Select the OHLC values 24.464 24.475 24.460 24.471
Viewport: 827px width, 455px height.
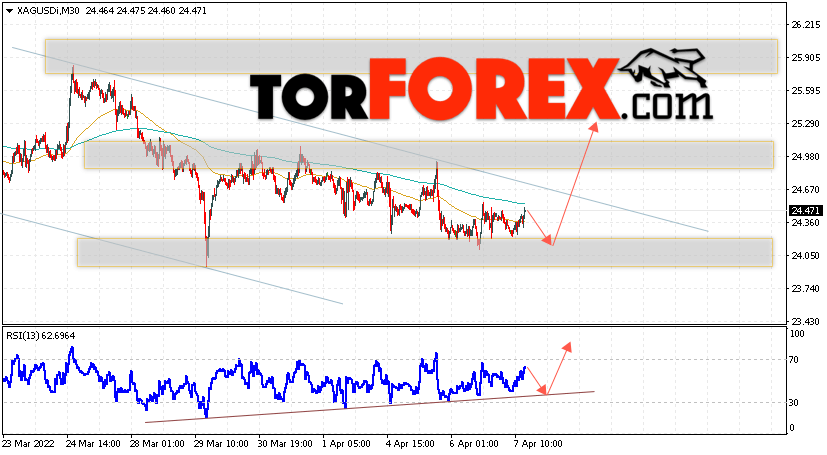(x=144, y=11)
